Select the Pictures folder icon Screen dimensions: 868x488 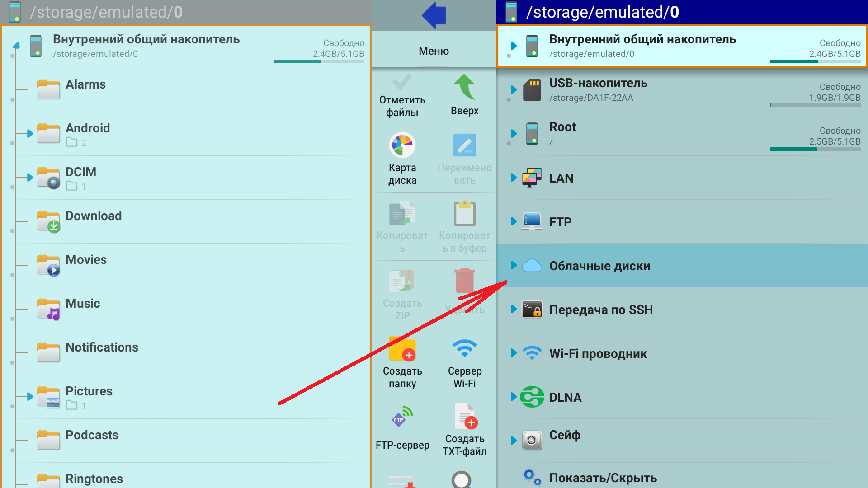tap(48, 397)
